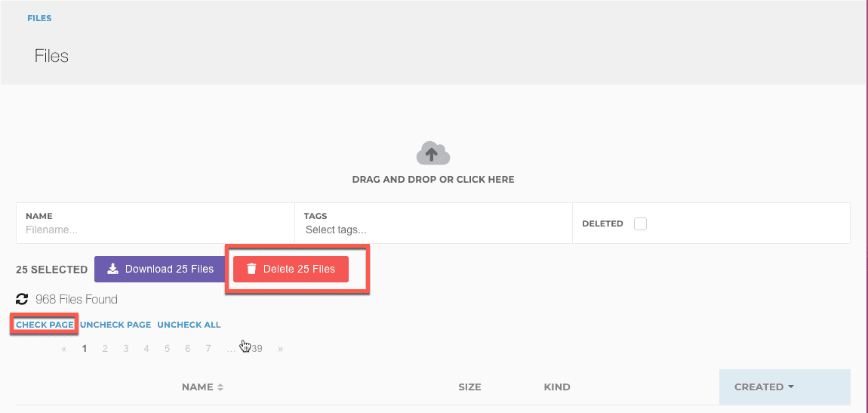Click the Check Page link
The height and width of the screenshot is (413, 868).
[x=45, y=325]
